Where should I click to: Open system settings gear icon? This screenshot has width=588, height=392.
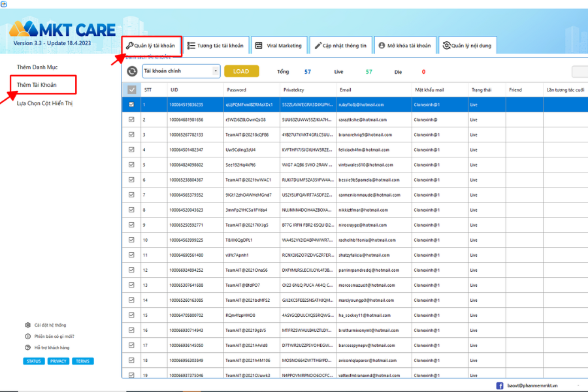27,325
